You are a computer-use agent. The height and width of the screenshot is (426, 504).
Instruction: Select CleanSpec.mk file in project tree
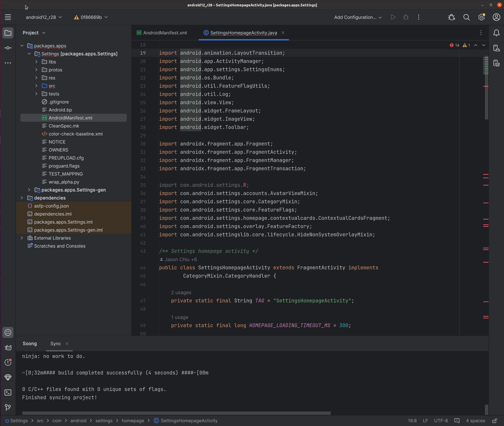point(64,126)
